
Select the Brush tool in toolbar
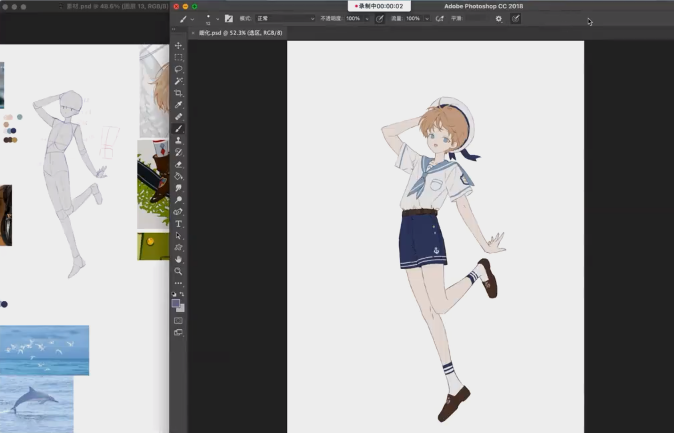click(x=179, y=129)
